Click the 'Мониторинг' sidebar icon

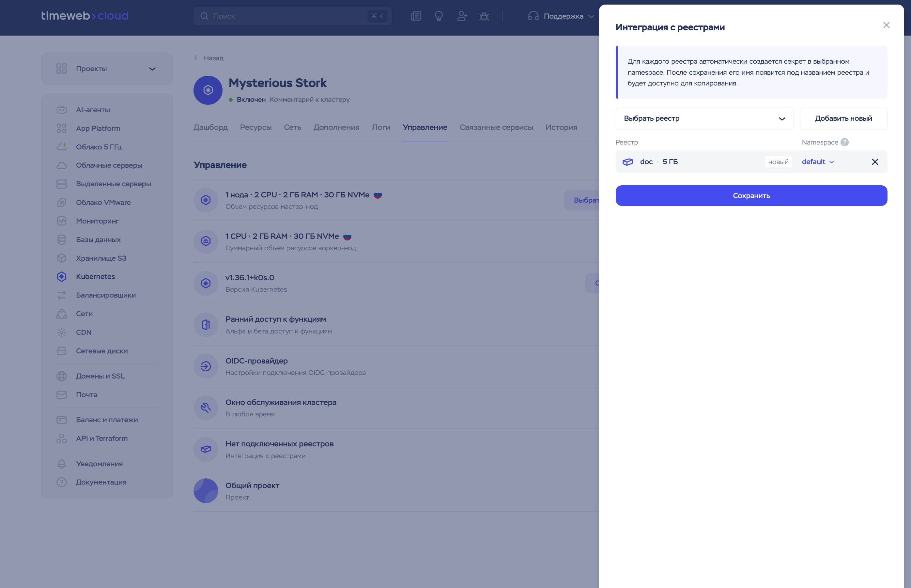61,221
